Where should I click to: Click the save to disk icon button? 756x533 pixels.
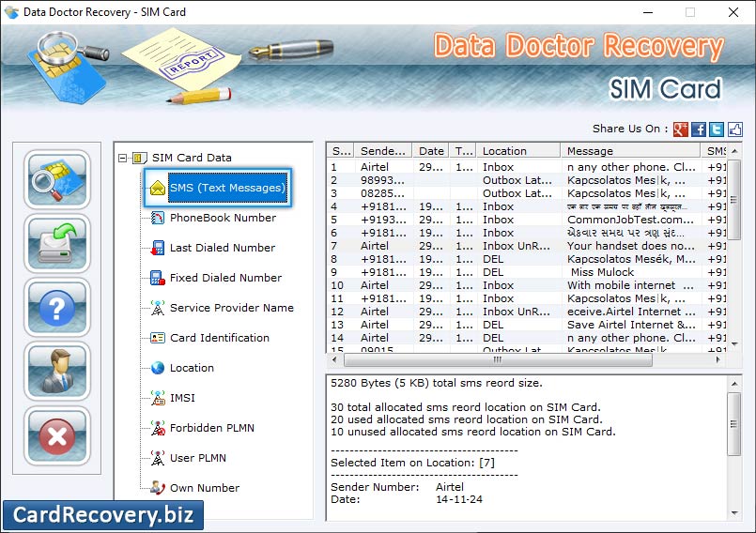click(57, 243)
